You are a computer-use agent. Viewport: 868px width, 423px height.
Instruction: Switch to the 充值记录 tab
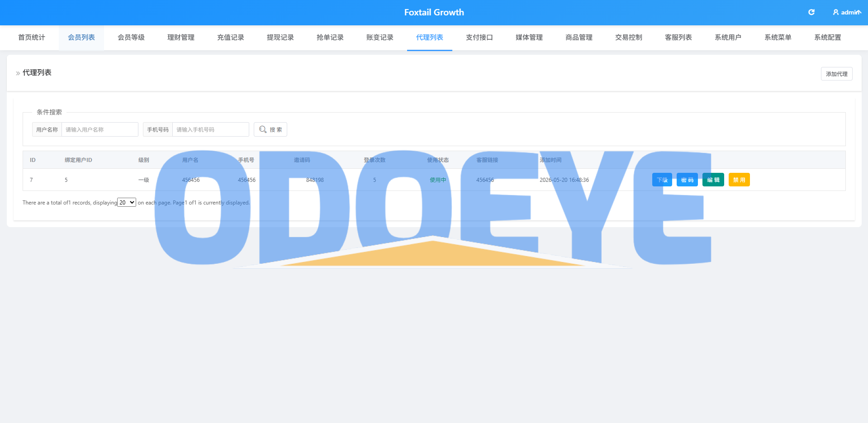tap(231, 38)
